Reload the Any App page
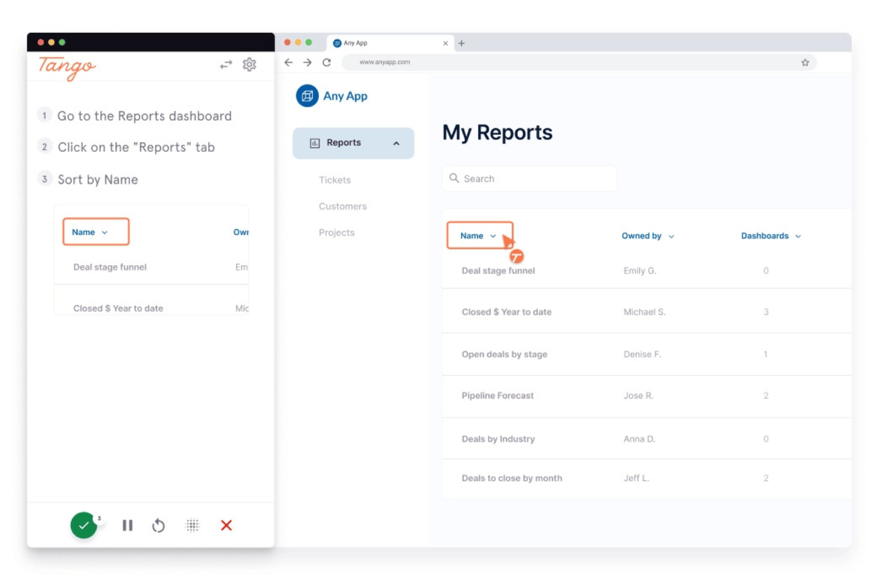This screenshot has height=588, width=882. (x=327, y=62)
